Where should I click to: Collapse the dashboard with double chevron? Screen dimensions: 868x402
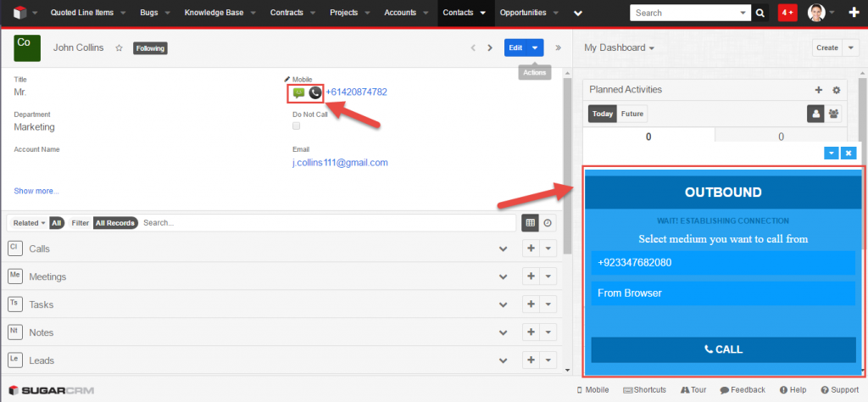tap(558, 47)
